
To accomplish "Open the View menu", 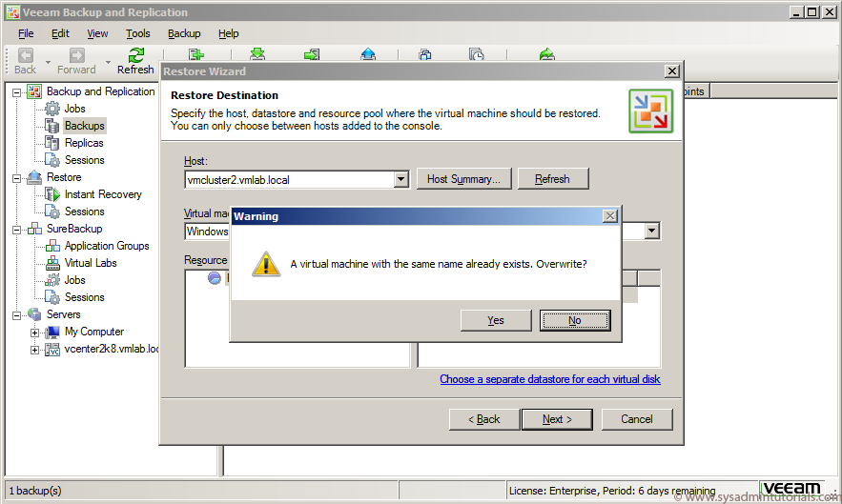I will pos(97,33).
